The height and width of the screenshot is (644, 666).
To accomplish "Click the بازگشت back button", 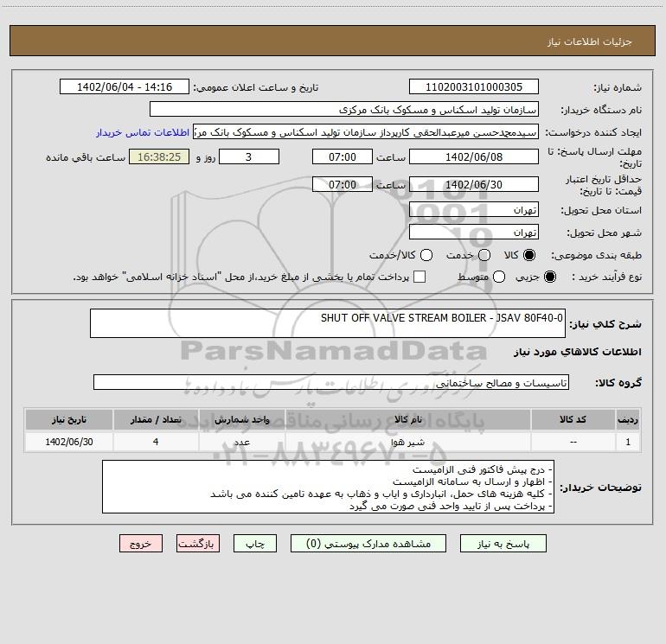I will coord(198,544).
